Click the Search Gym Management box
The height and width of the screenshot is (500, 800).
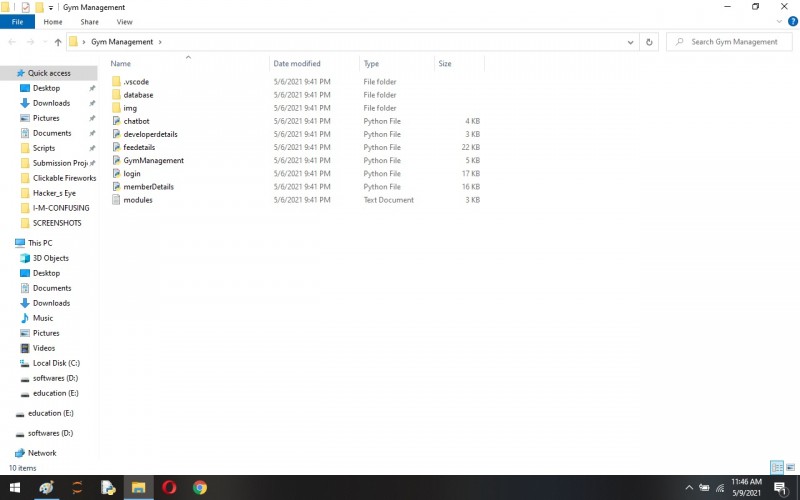729,42
